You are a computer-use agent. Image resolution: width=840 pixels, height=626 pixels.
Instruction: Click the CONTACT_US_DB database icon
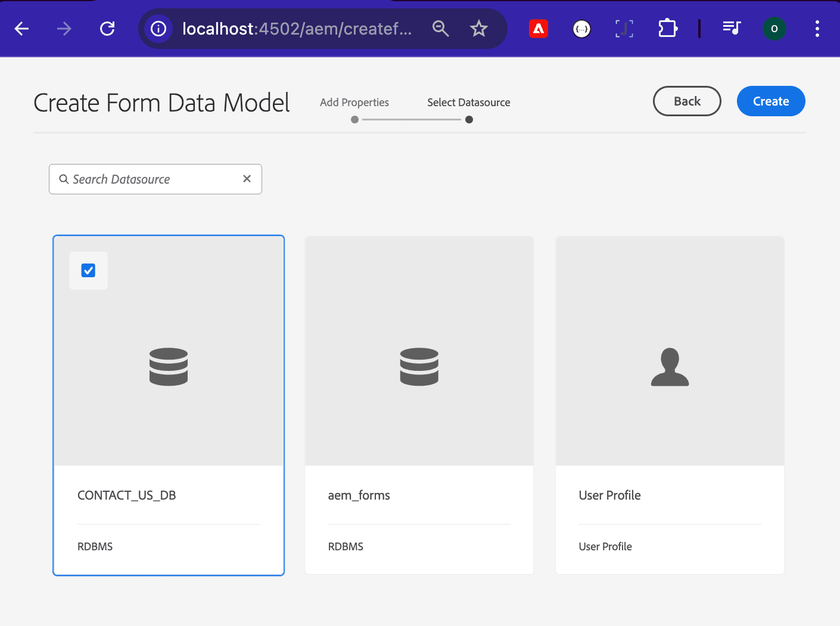point(169,367)
